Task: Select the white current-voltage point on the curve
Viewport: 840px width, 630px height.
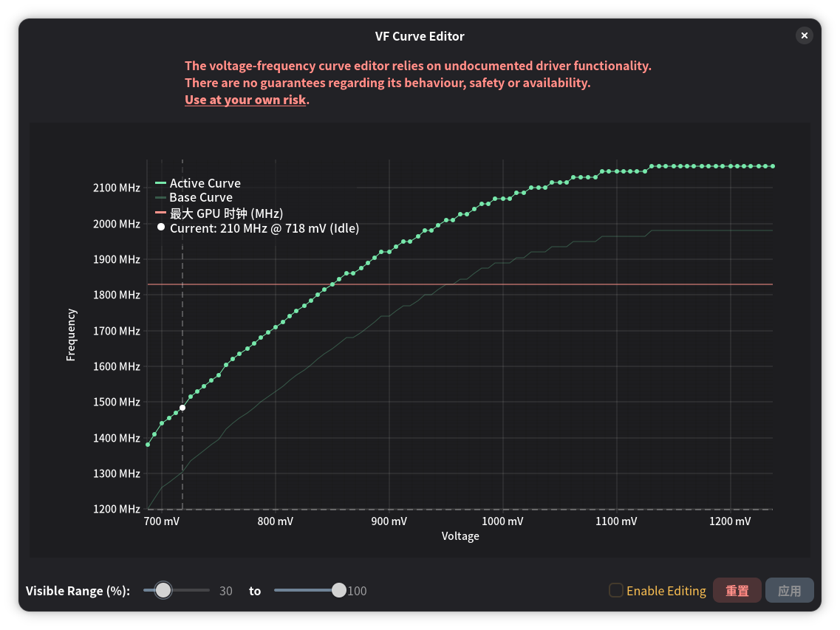Action: click(x=182, y=408)
